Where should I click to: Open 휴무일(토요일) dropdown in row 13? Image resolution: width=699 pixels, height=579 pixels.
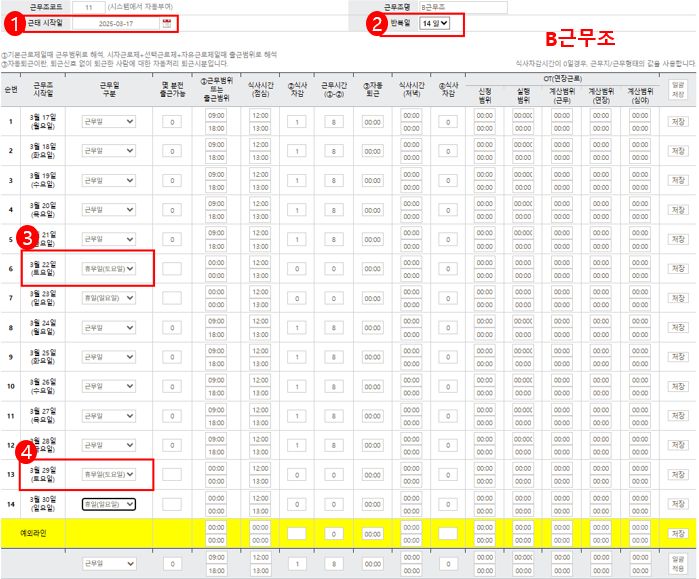click(108, 474)
